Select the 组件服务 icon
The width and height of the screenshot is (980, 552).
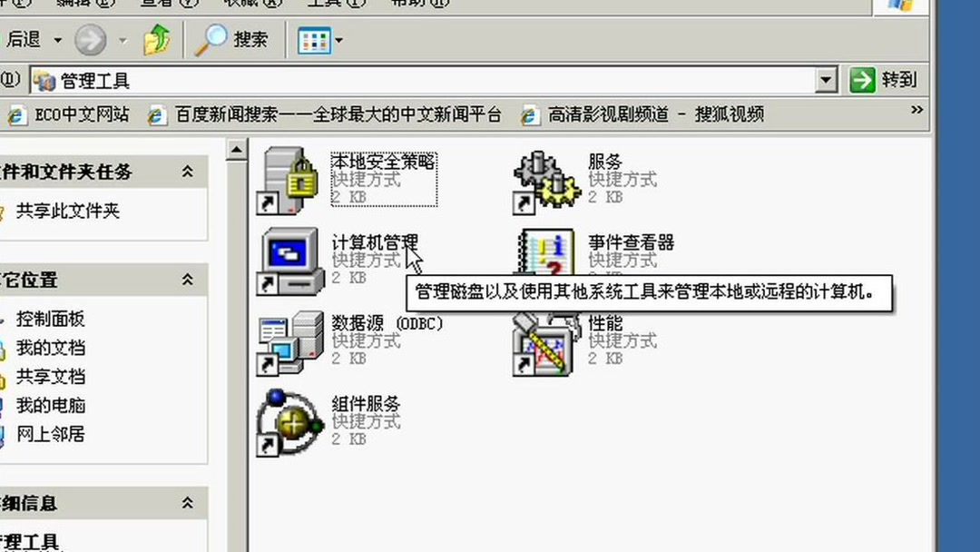click(290, 423)
